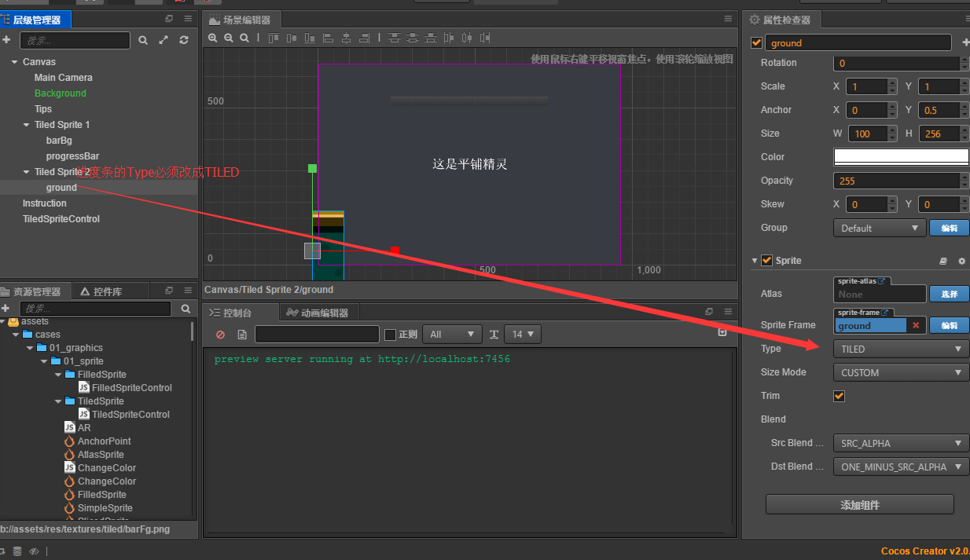Click align vertical centers icon
The height and width of the screenshot is (560, 970).
[292, 38]
